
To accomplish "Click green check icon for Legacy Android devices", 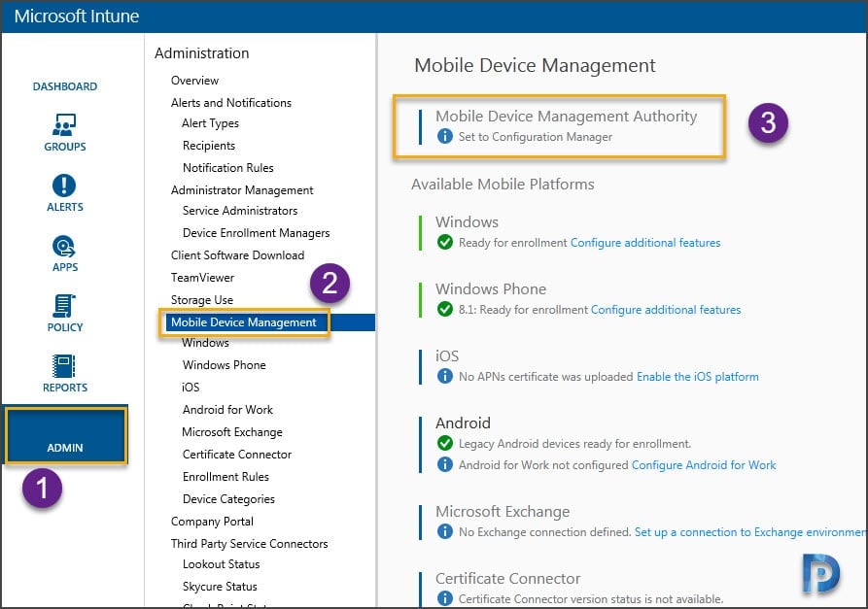I will pyautogui.click(x=444, y=443).
